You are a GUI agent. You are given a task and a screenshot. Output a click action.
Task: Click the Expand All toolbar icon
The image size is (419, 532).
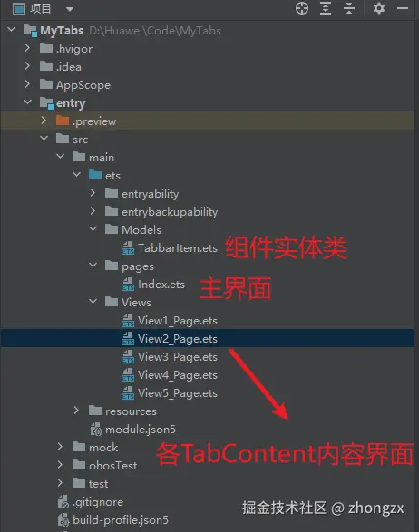click(326, 8)
